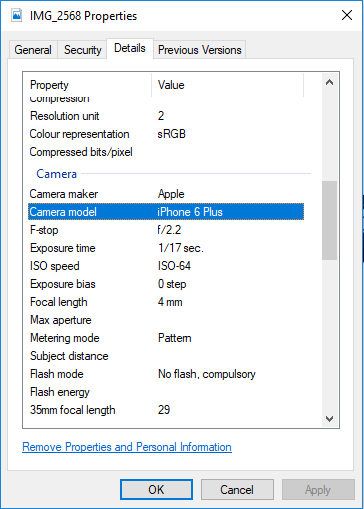The image size is (364, 509).
Task: Close the IMG_2568 Properties dialog
Action: [347, 15]
